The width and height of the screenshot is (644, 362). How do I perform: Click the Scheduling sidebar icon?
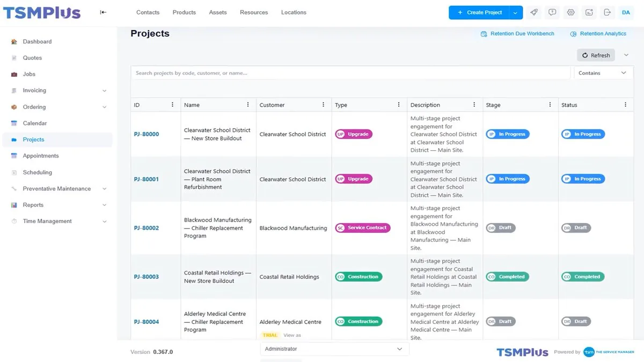14,173
